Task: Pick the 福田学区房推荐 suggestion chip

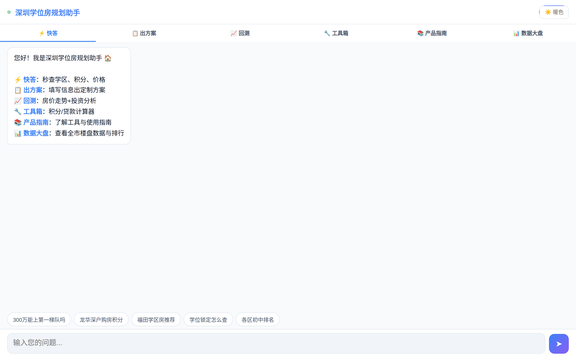Action: pyautogui.click(x=156, y=320)
